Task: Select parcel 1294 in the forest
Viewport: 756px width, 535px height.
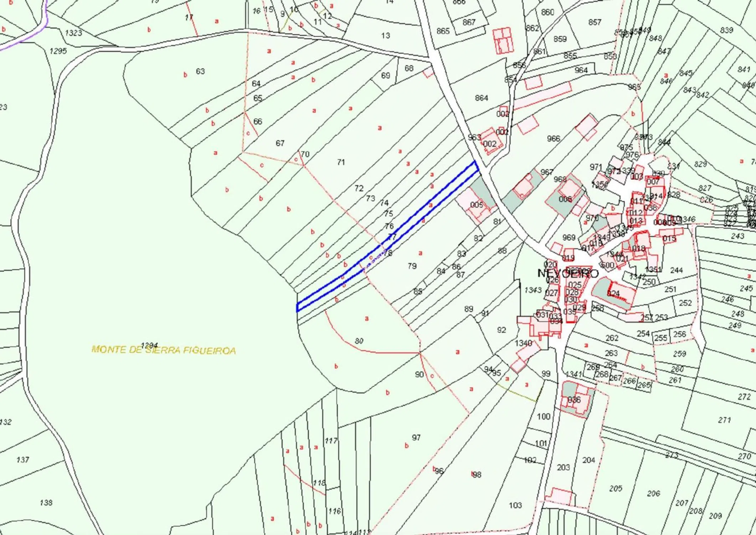Action: [149, 345]
